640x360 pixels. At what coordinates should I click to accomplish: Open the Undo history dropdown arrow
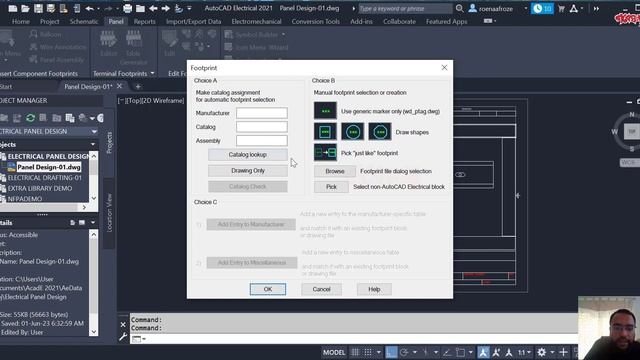point(98,8)
